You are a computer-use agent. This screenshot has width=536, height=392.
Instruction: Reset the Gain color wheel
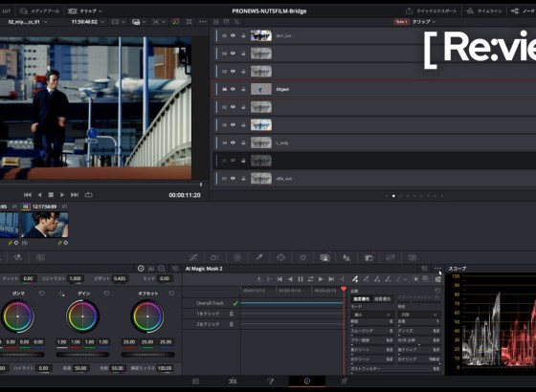106,294
